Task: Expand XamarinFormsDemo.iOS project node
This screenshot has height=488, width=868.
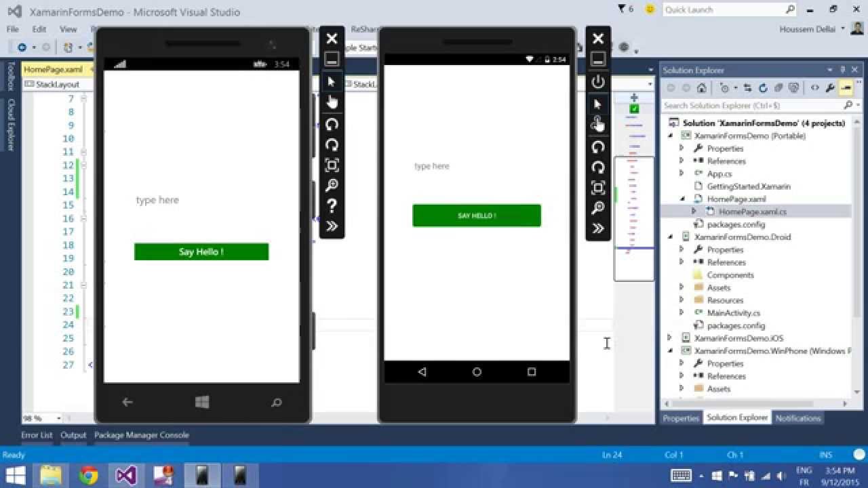Action: [670, 338]
